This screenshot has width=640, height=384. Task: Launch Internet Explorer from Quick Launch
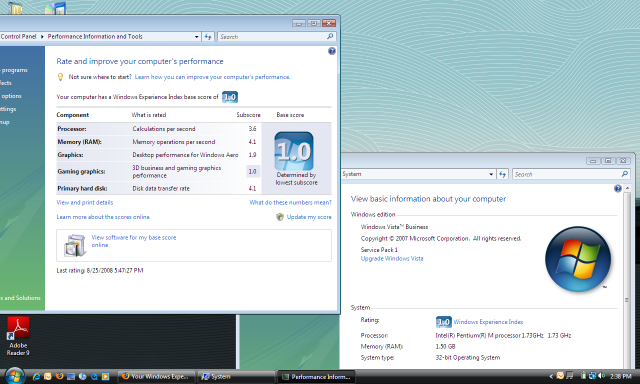point(36,376)
